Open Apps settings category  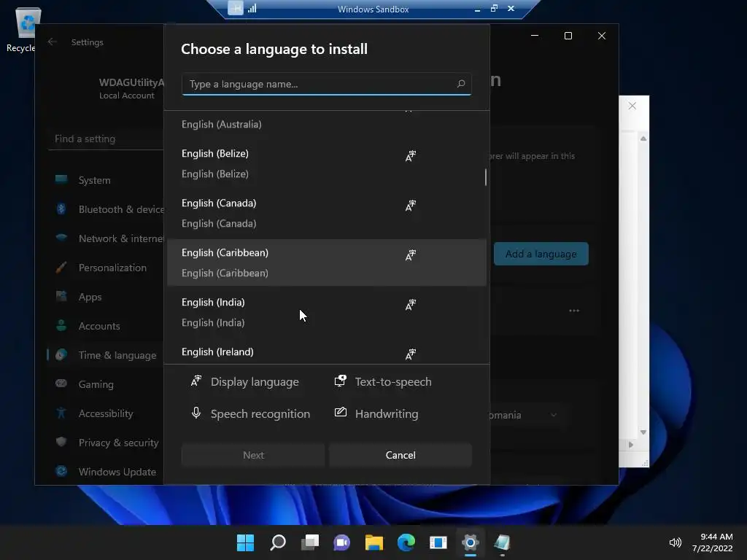pos(106,297)
